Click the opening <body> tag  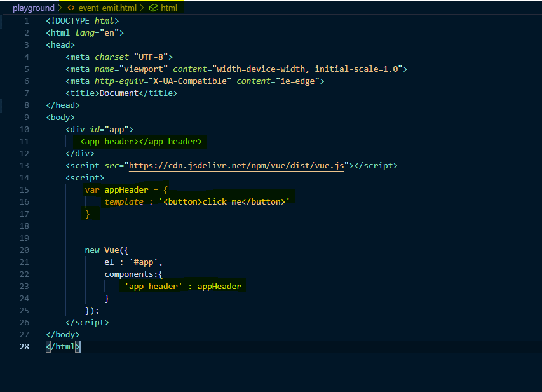pyautogui.click(x=60, y=117)
